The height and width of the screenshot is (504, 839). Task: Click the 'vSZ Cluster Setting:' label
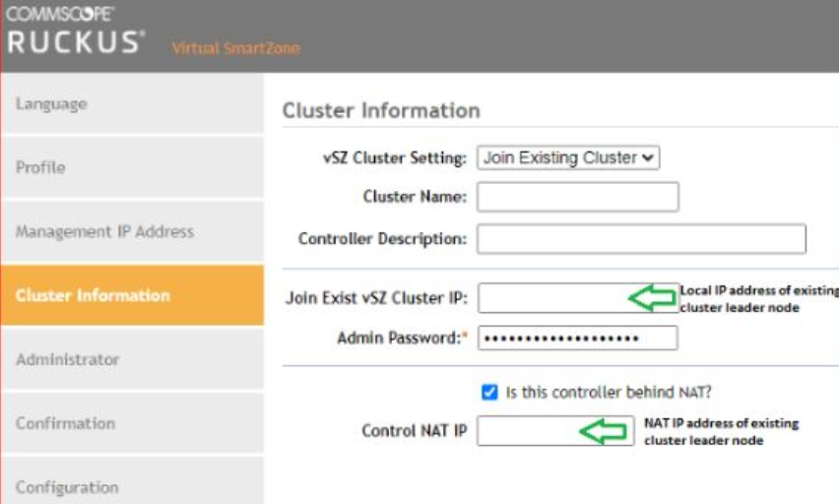pyautogui.click(x=395, y=158)
